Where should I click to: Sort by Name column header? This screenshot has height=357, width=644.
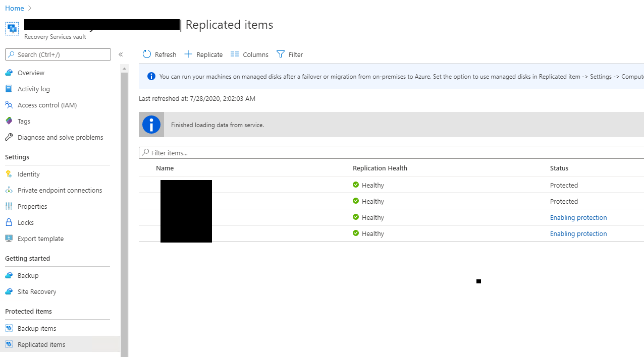(x=165, y=168)
